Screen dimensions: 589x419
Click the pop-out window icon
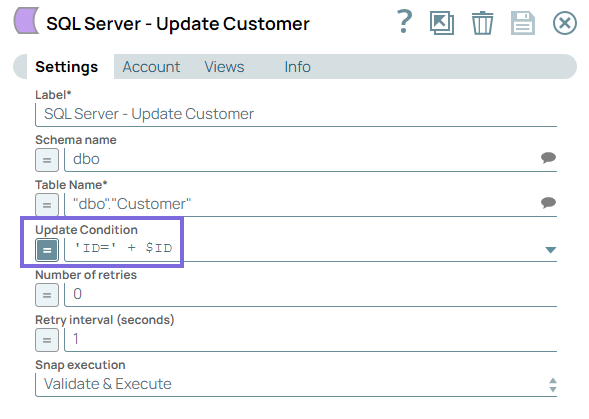tap(442, 23)
